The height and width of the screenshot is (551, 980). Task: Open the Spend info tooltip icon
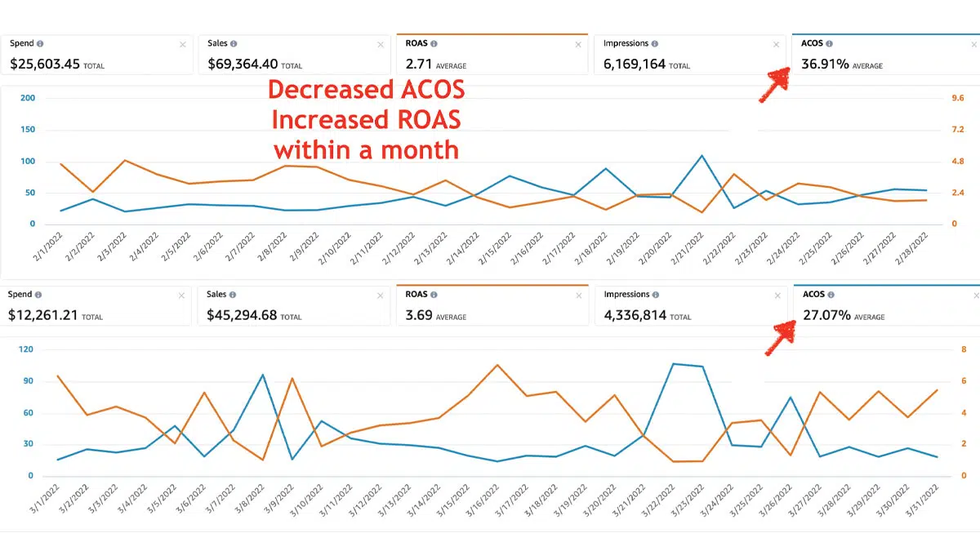[x=39, y=43]
